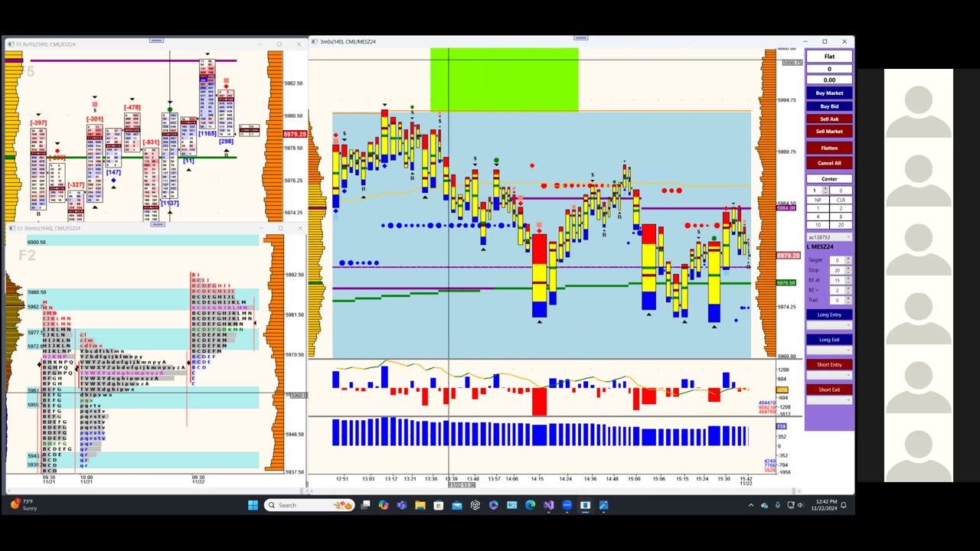Open Microsoft Store from taskbar
The image size is (980, 551).
coord(439,505)
